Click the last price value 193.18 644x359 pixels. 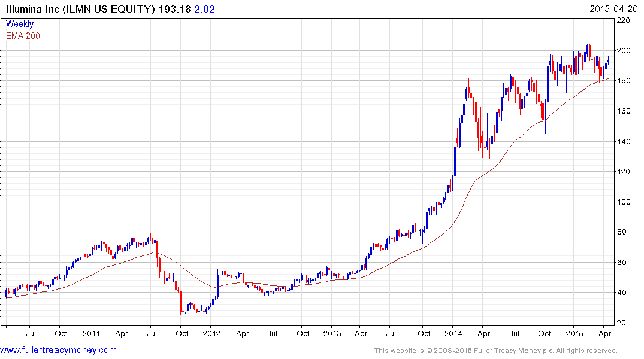[x=174, y=9]
